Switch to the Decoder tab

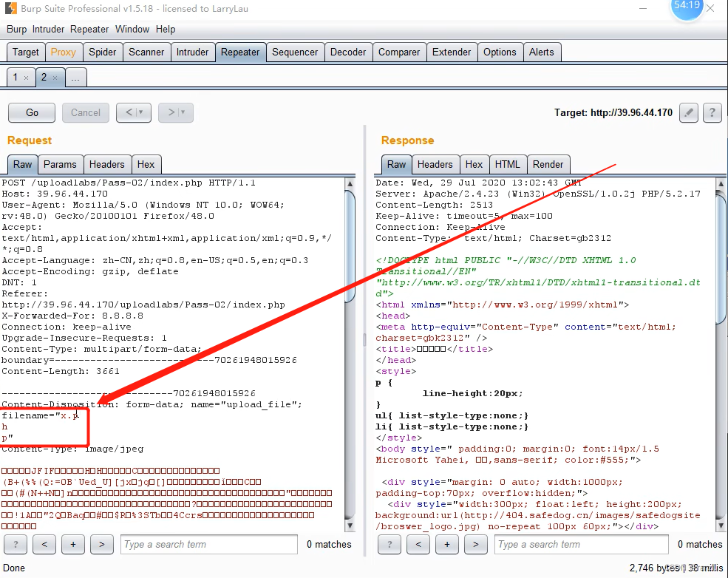(348, 52)
